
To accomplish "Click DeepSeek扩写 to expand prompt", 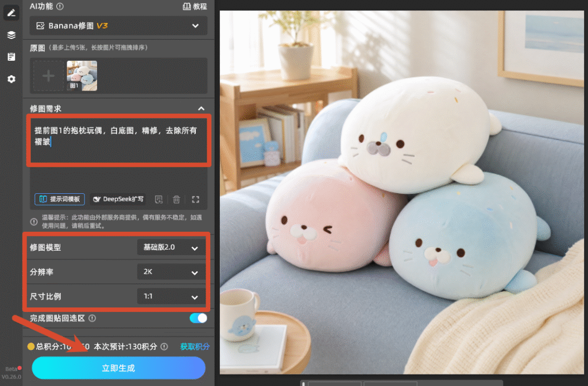I will pos(118,199).
